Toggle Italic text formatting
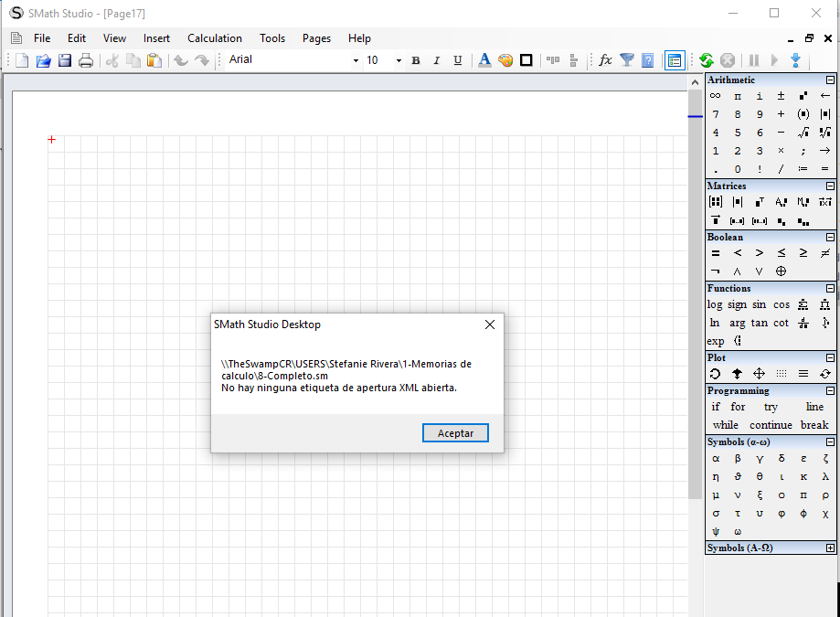 pos(436,60)
